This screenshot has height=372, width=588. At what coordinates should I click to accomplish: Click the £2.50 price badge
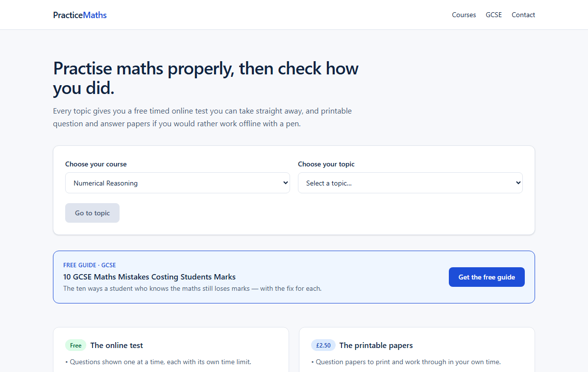click(323, 346)
